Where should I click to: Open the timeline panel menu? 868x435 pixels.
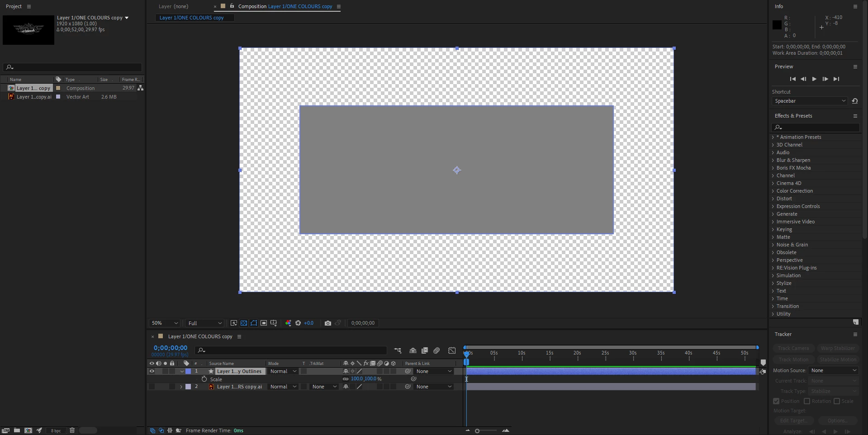point(239,336)
